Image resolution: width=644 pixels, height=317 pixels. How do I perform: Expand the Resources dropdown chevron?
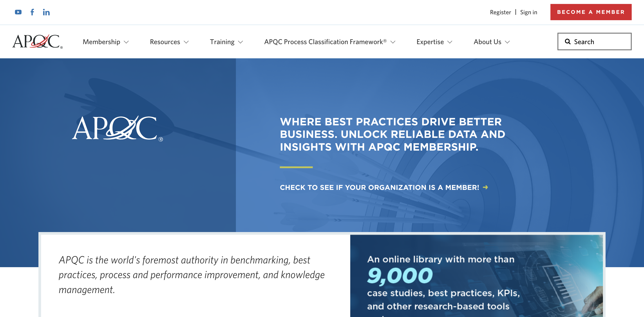pos(186,42)
